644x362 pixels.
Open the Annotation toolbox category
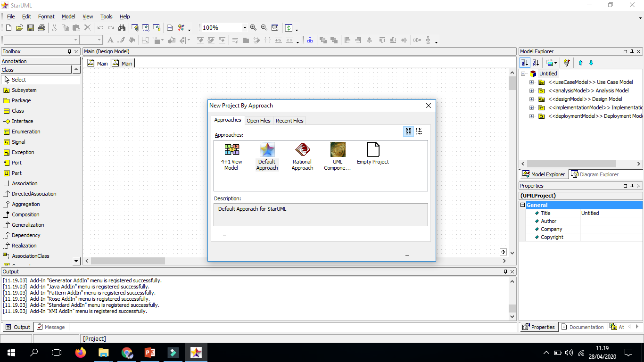pos(41,61)
